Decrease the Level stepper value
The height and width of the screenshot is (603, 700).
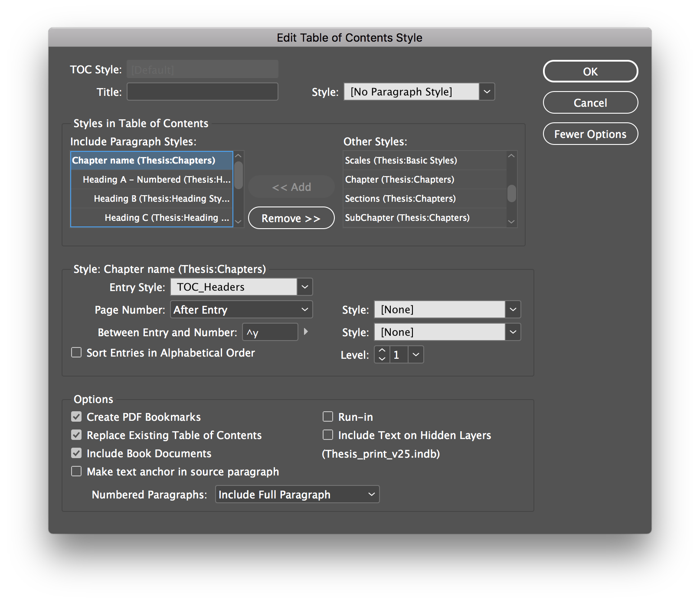(x=382, y=359)
